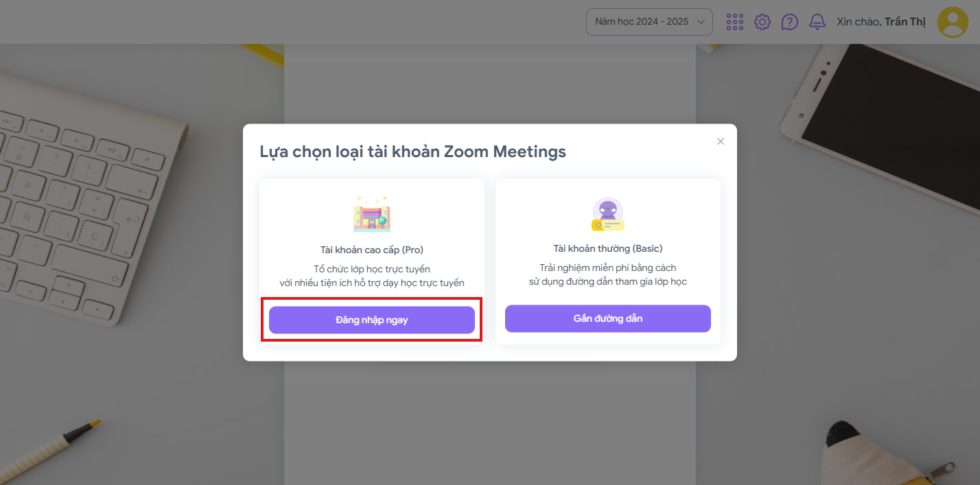Click the sử dụng đường dẫn tham gia text
The width and height of the screenshot is (980, 485).
(608, 281)
